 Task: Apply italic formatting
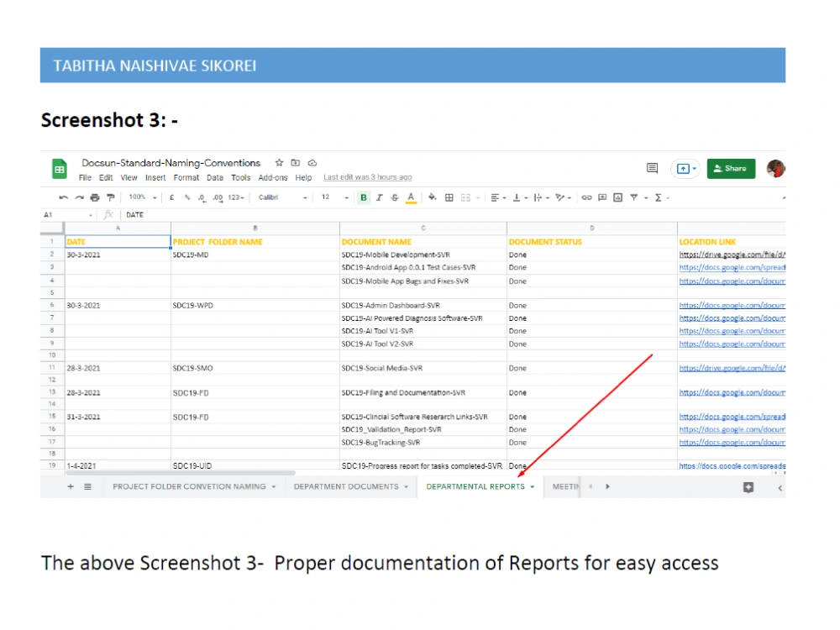click(x=380, y=197)
